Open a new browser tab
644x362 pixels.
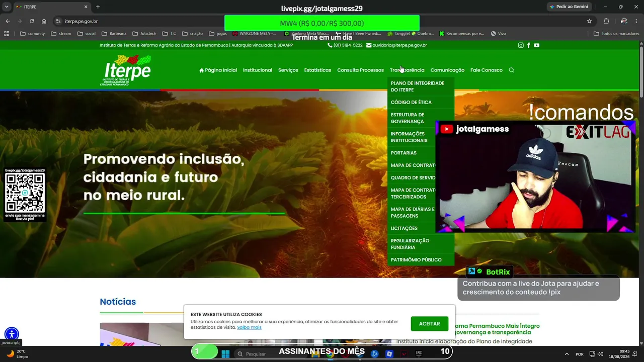98,7
